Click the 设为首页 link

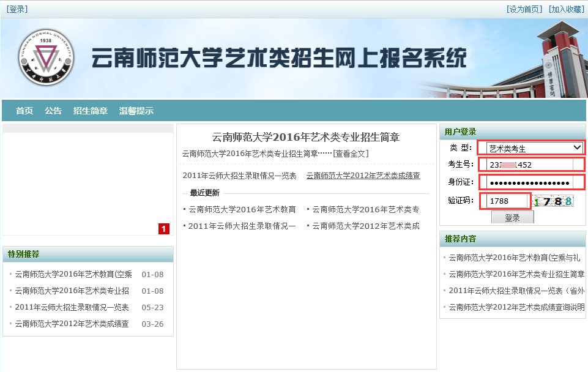524,9
